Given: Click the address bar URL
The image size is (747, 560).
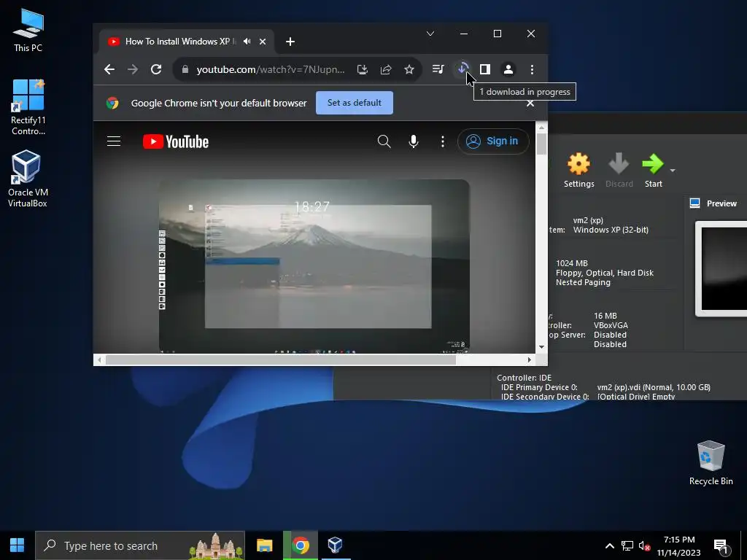Looking at the screenshot, I should click(x=271, y=69).
